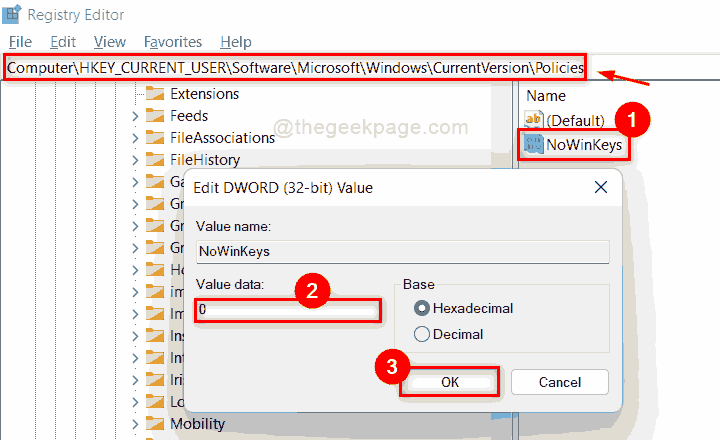Select the Extensions key

[x=204, y=94]
